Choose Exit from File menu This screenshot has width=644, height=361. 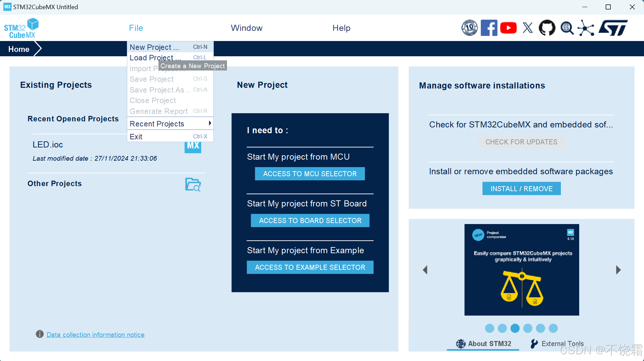[x=170, y=136]
